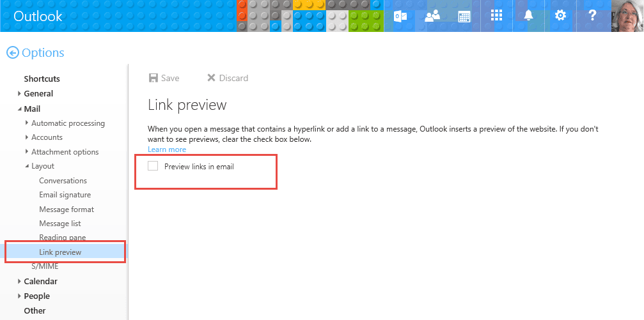Open the user profile photo
This screenshot has height=320, width=644.
click(627, 16)
